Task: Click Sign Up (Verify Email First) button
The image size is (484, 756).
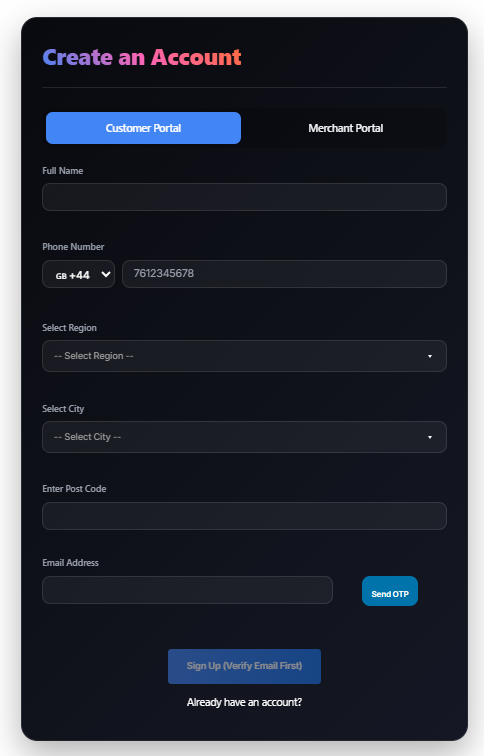Action: 244,666
